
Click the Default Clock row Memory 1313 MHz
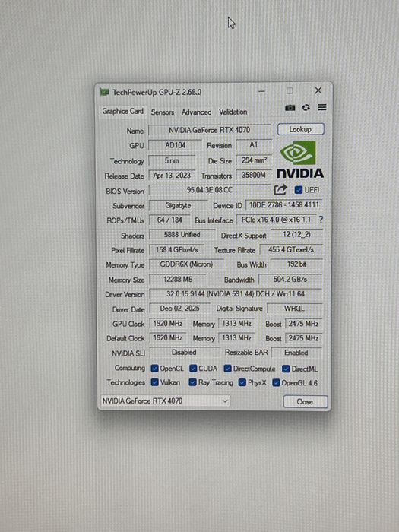pos(236,338)
